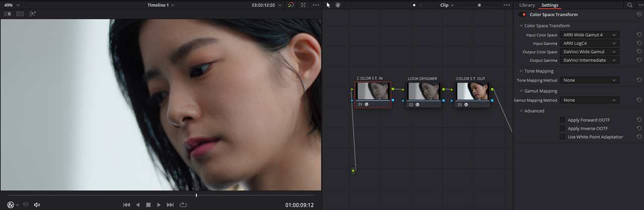Reset Tone Mapping Method value

[639, 80]
